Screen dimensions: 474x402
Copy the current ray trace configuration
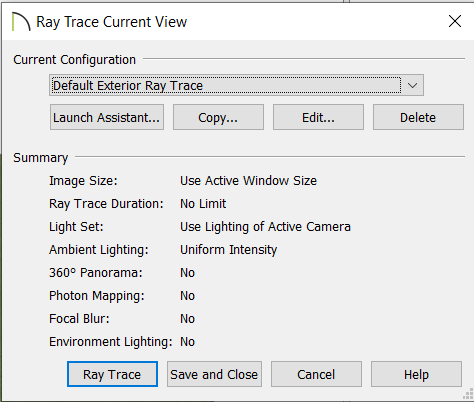[218, 117]
